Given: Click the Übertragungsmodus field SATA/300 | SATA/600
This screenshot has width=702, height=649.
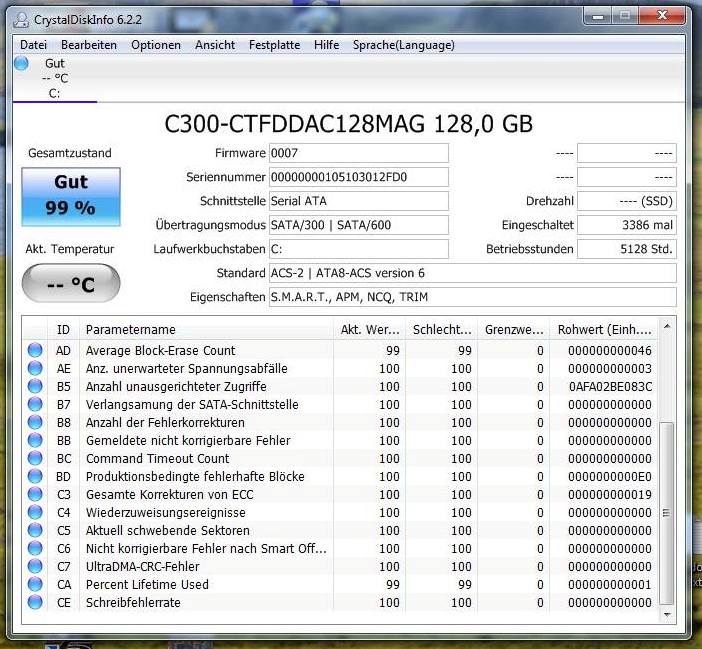Looking at the screenshot, I should click(359, 225).
